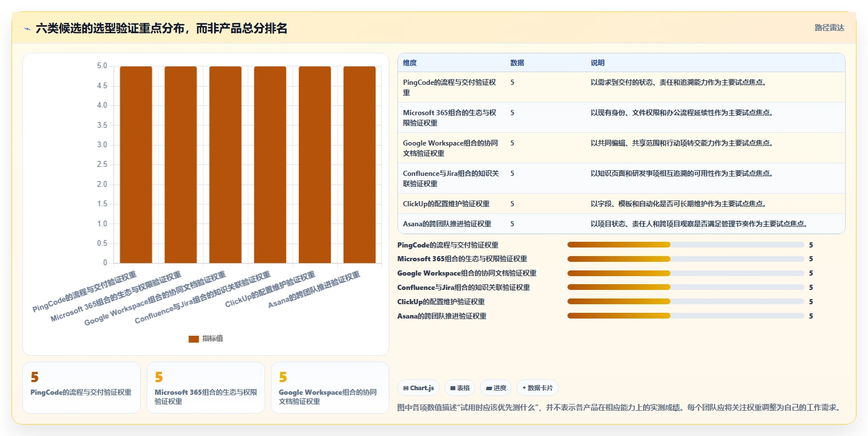Click table cell PingCode的流程与交付验证权重
The height and width of the screenshot is (436, 868).
[451, 87]
